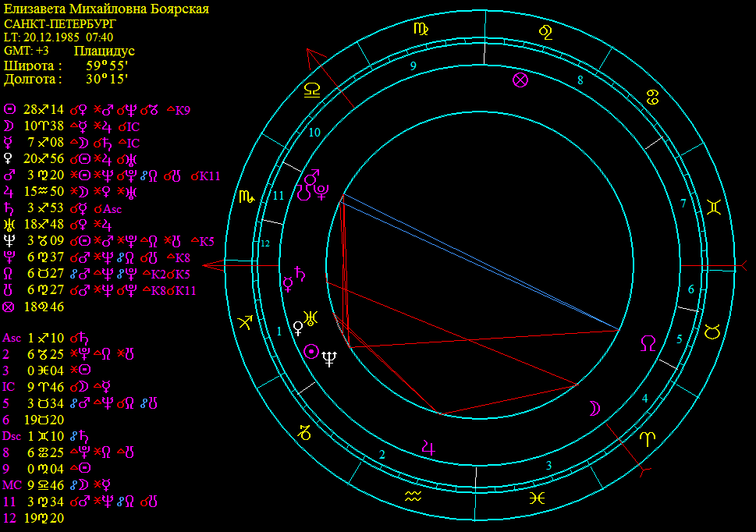
Task: Click the Cancer sign symbol
Action: tap(651, 97)
